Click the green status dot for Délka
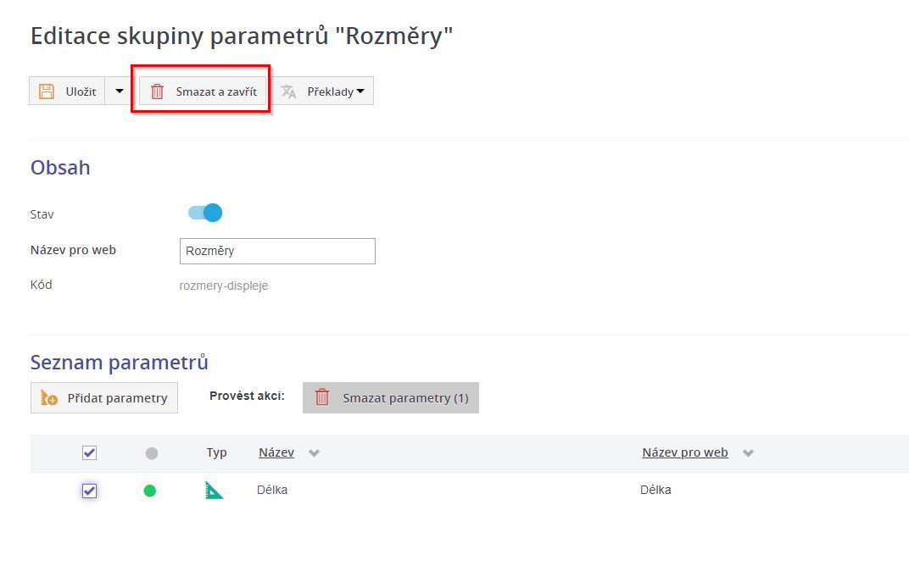The width and height of the screenshot is (909, 588). point(150,491)
